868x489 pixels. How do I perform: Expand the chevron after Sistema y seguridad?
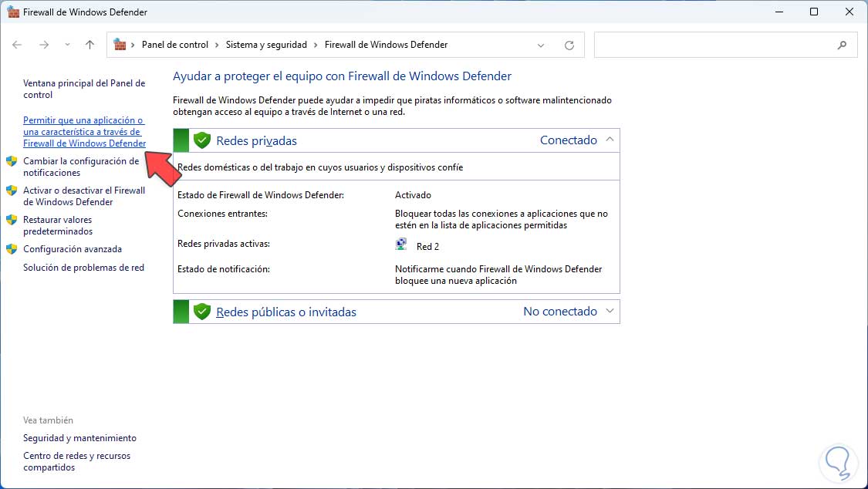click(316, 46)
